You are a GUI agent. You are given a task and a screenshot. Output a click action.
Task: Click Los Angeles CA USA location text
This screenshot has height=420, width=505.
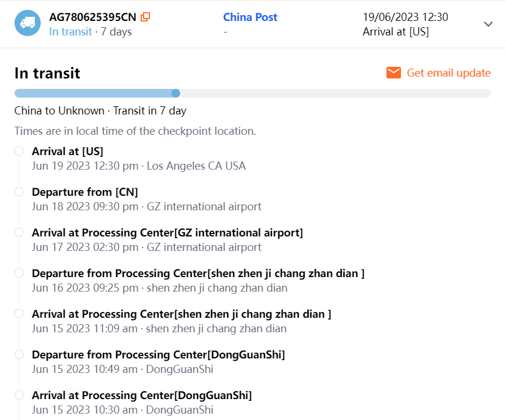coord(196,166)
